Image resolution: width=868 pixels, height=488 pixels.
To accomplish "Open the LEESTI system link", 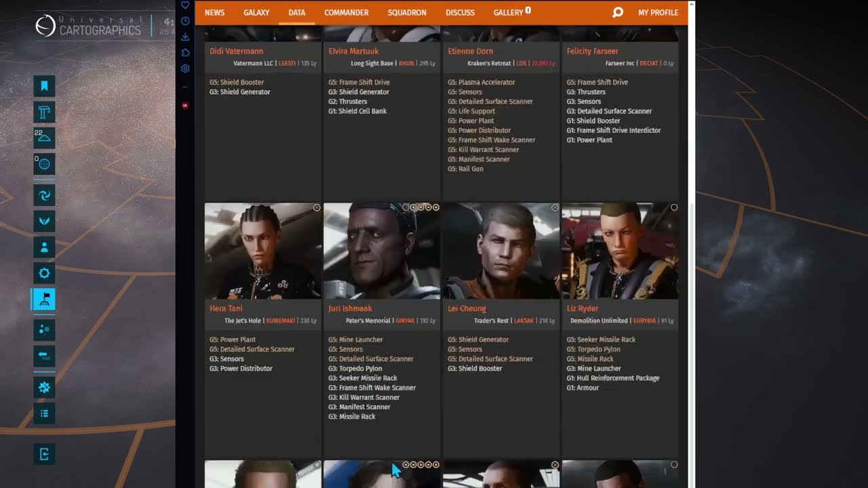I will point(288,63).
